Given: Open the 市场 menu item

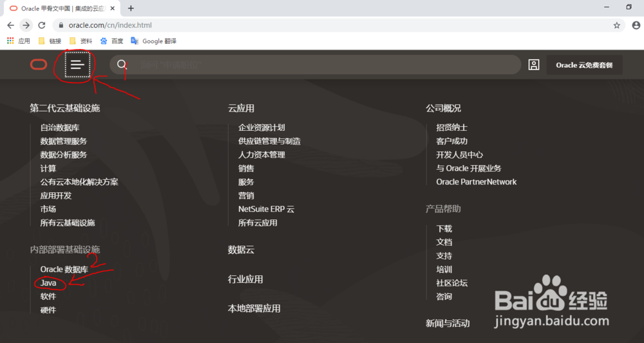Looking at the screenshot, I should coord(48,209).
